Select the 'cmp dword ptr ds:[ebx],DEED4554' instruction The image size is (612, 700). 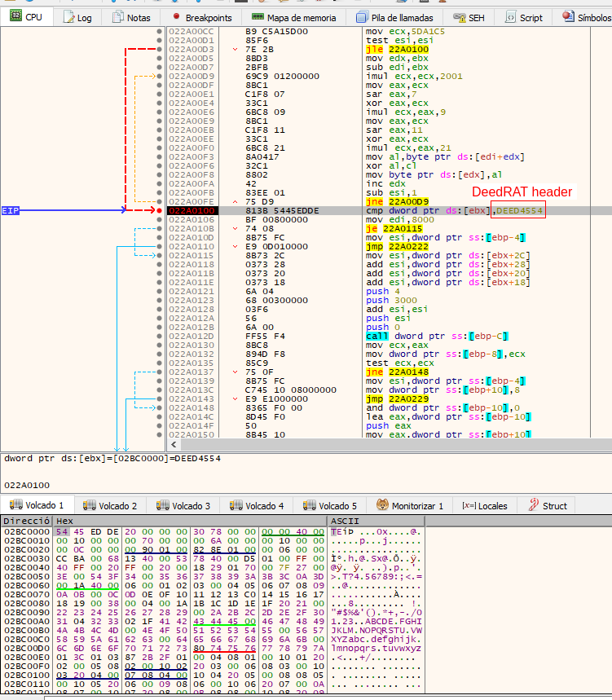pyautogui.click(x=455, y=210)
